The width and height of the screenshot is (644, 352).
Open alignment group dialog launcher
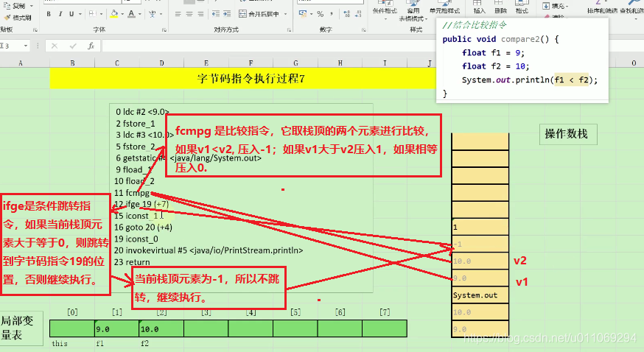click(x=289, y=30)
